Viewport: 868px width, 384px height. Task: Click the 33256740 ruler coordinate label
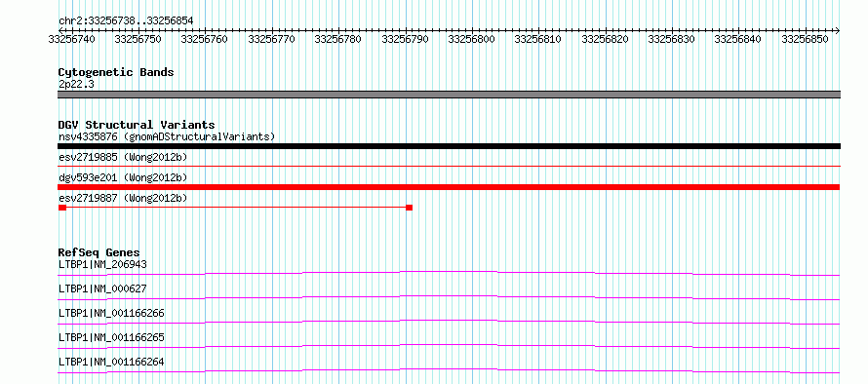pyautogui.click(x=71, y=39)
